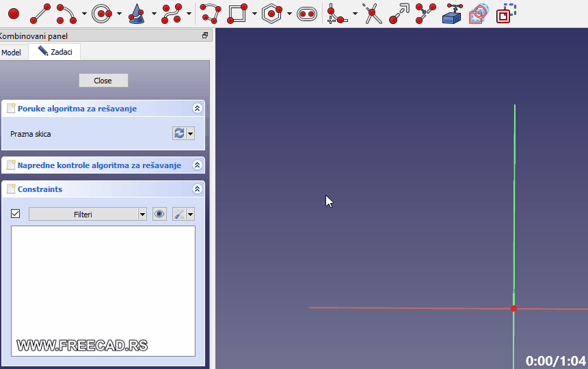Choose the Arc creation tool
The image size is (588, 369).
(66, 13)
